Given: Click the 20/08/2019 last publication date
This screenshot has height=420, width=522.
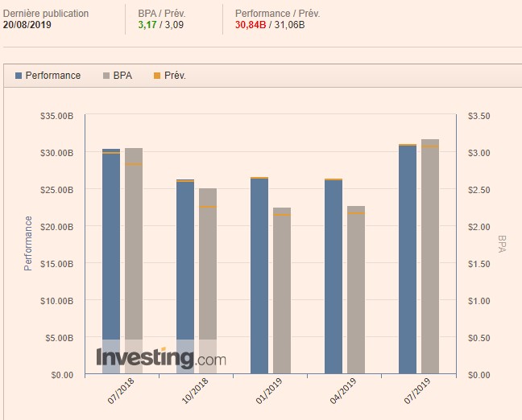Looking at the screenshot, I should pyautogui.click(x=27, y=25).
